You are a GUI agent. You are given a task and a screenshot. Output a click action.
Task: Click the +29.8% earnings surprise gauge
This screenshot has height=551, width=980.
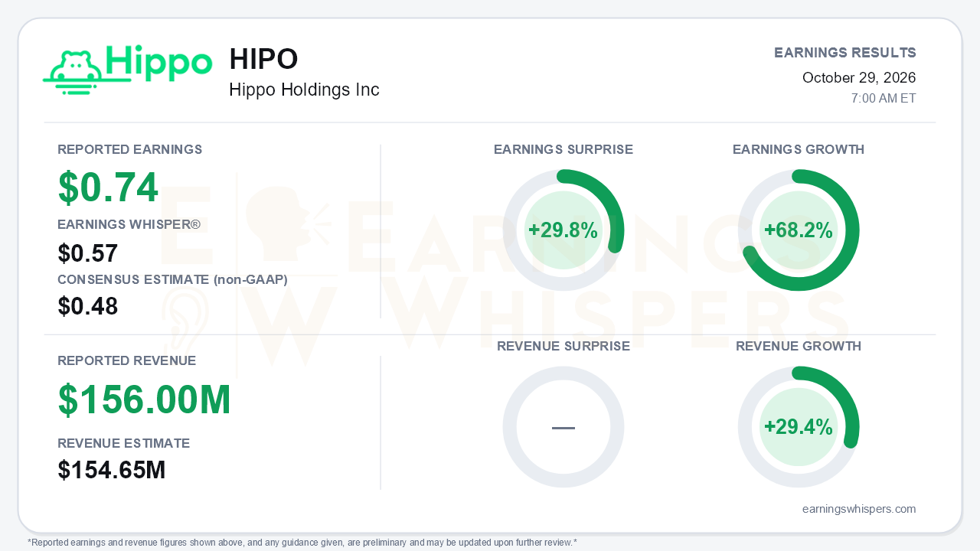coord(563,230)
